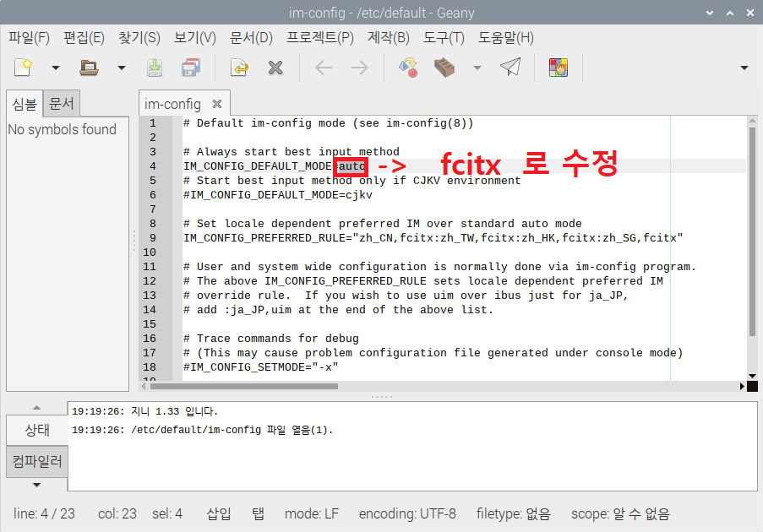Click the editor horizontal scrollbar thumb
Screen dimensions: 763x532
click(x=244, y=386)
